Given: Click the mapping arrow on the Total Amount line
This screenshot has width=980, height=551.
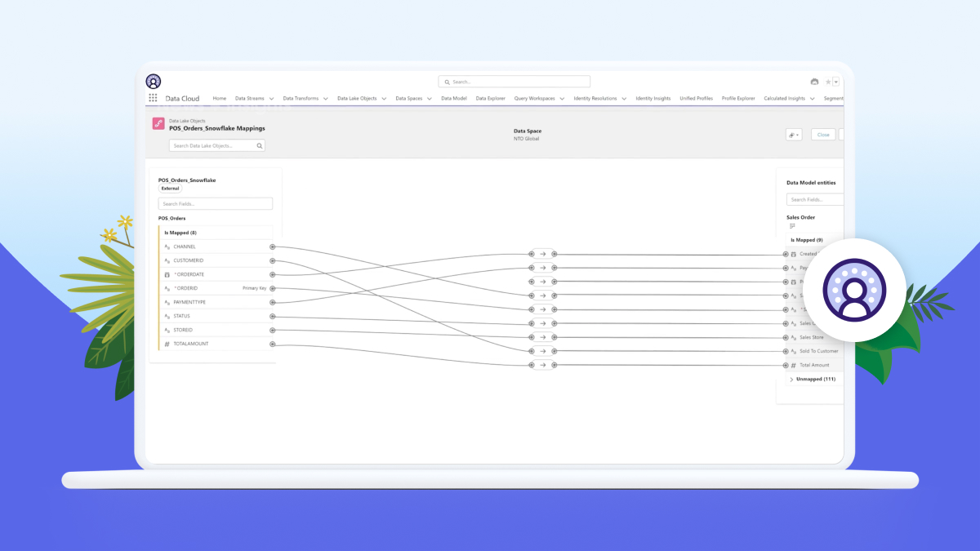Looking at the screenshot, I should click(x=542, y=365).
